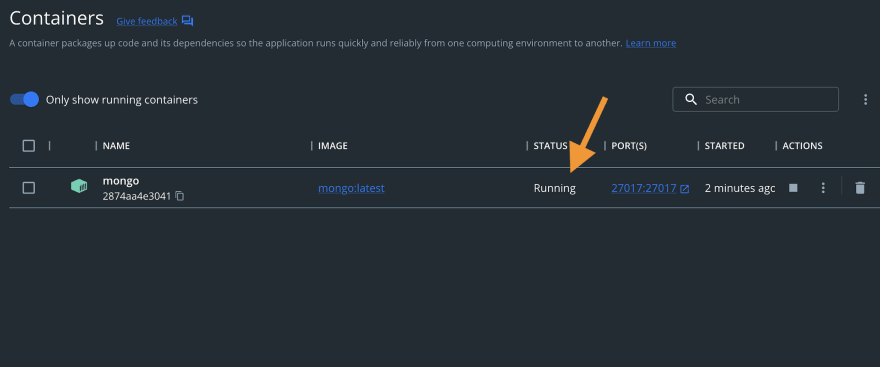Open the Learn more link
The image size is (880, 367).
651,43
